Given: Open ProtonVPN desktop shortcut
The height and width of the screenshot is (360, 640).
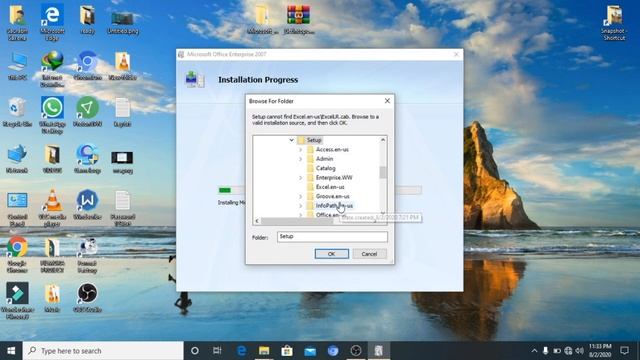Looking at the screenshot, I should tap(87, 112).
